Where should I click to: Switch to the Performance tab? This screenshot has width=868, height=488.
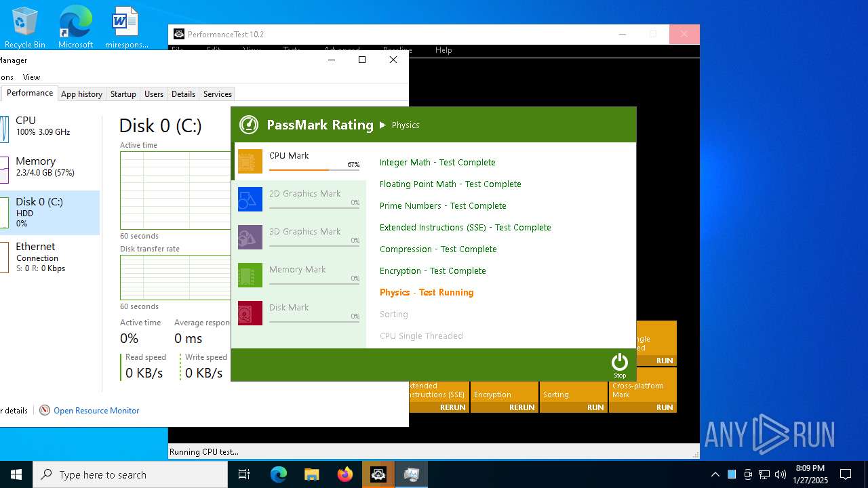coord(30,94)
